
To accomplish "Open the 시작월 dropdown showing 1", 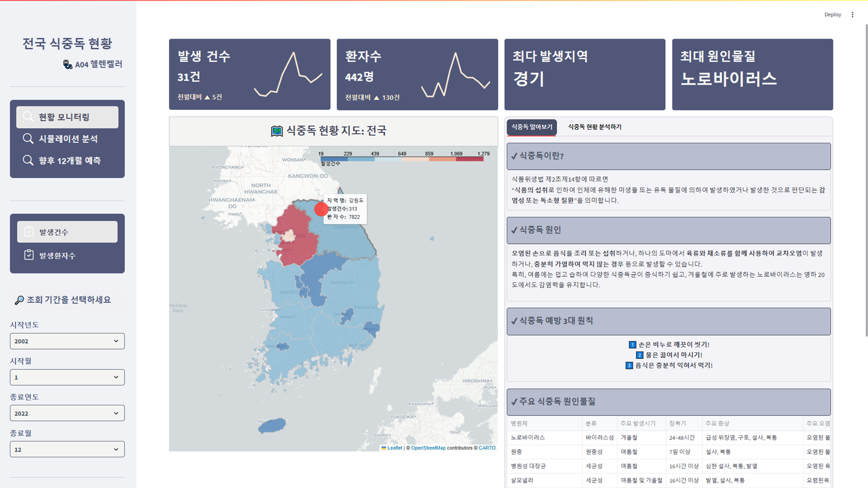I will 67,377.
